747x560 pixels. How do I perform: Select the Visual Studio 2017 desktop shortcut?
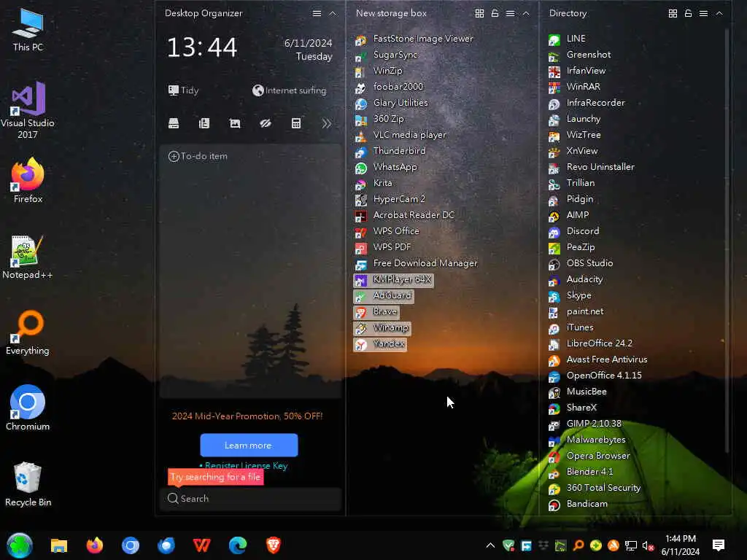point(28,110)
